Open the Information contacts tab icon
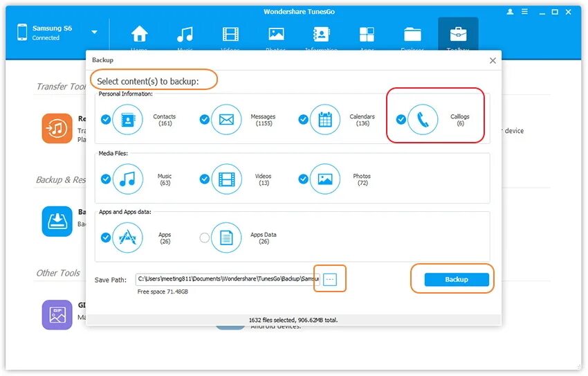Screen dimensions: 588x376 [x=322, y=35]
